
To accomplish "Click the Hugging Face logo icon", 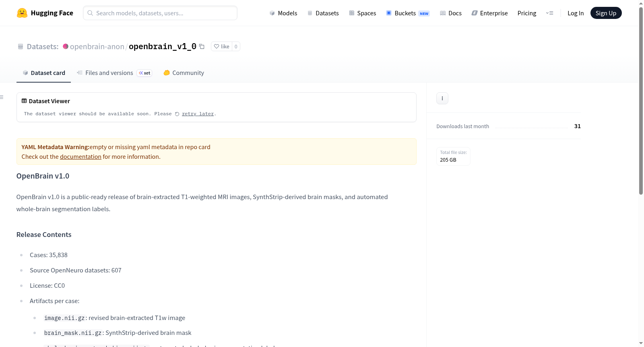I will click(x=22, y=13).
